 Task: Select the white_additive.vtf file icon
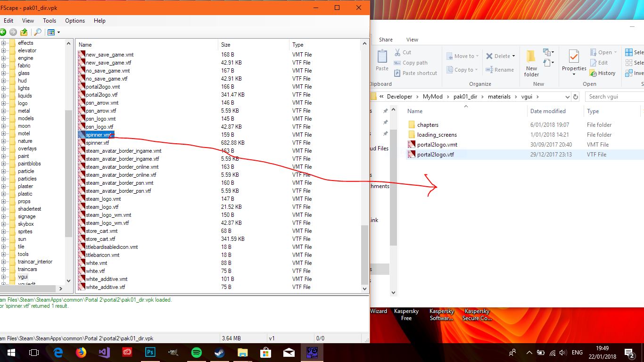[82, 287]
